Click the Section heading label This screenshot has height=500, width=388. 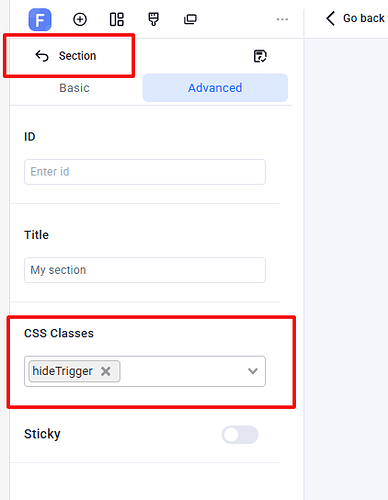(x=77, y=56)
